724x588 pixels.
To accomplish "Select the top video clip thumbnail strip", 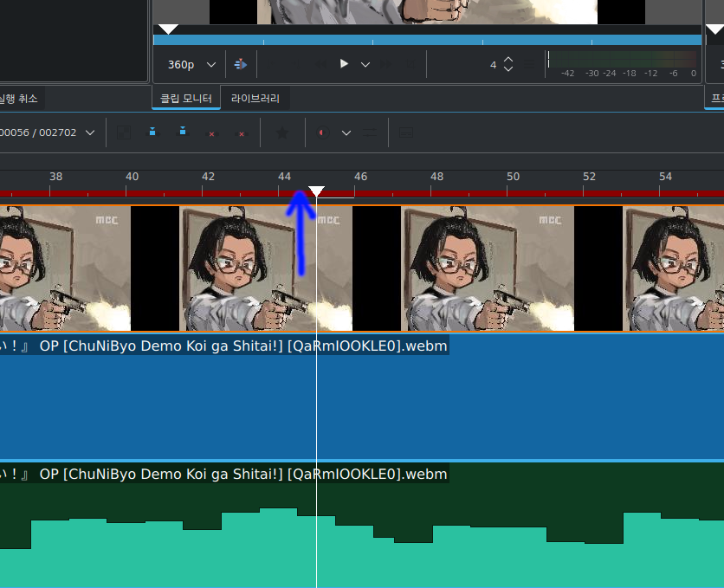I will point(362,268).
